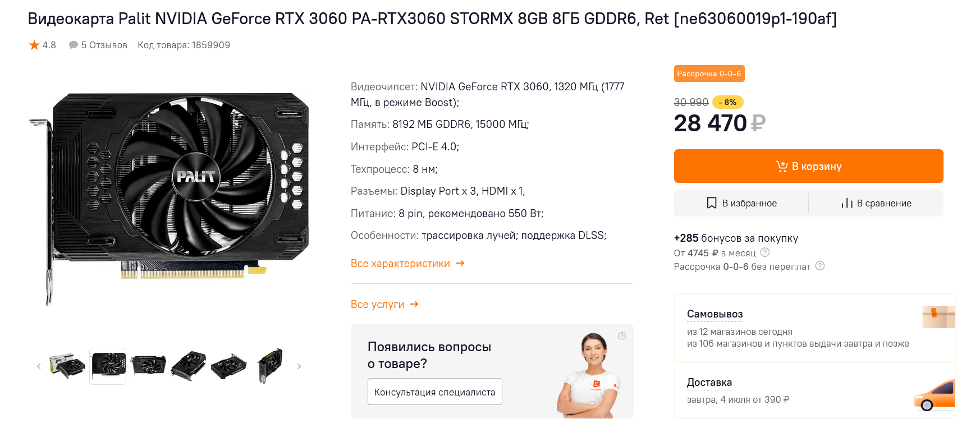
Task: Click the help icon beside Рассрочка 0-0-6 без переплат
Action: pos(819,266)
